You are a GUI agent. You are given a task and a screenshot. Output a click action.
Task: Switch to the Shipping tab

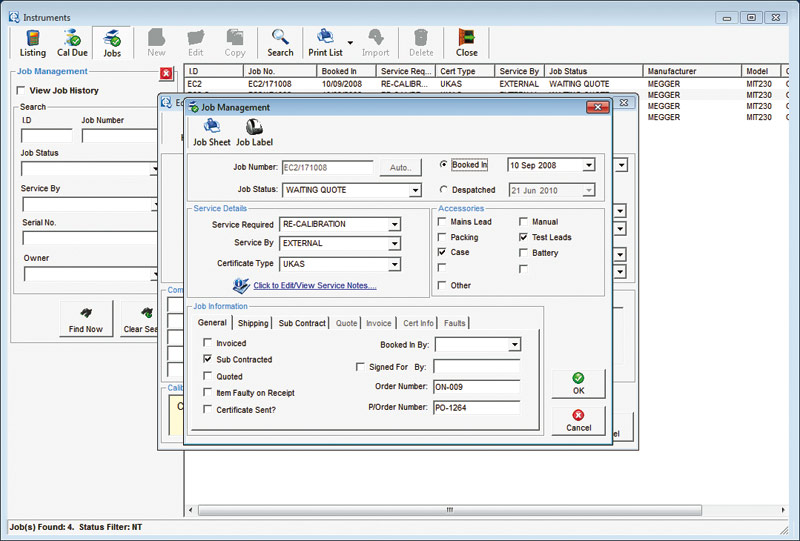pyautogui.click(x=252, y=323)
